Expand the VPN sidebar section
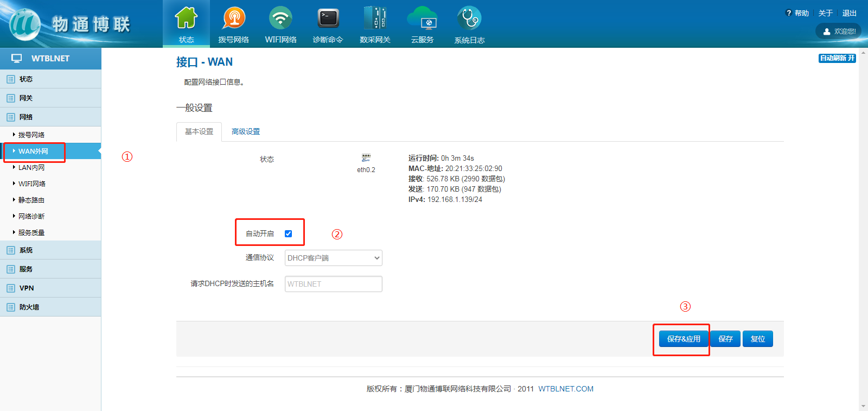 coord(50,288)
